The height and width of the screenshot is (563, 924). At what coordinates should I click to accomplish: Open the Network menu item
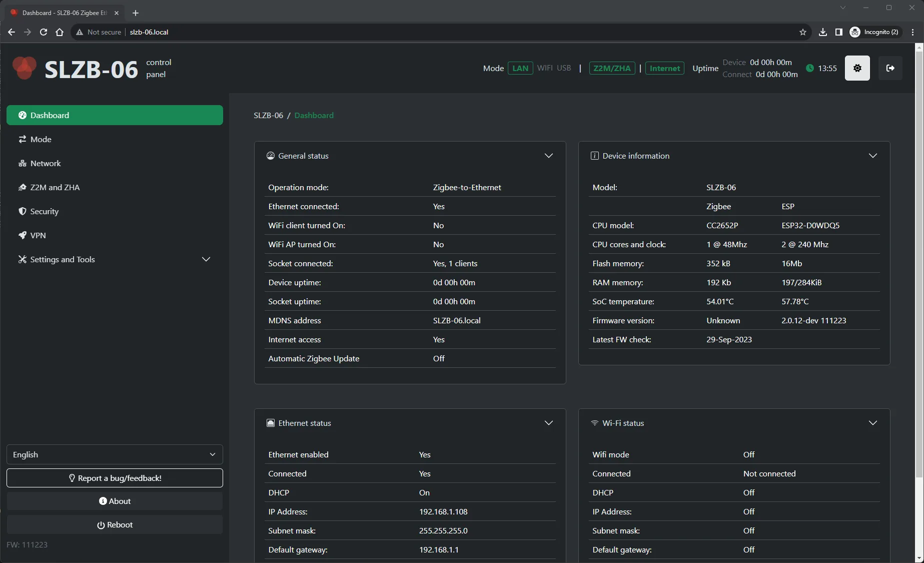click(x=46, y=163)
